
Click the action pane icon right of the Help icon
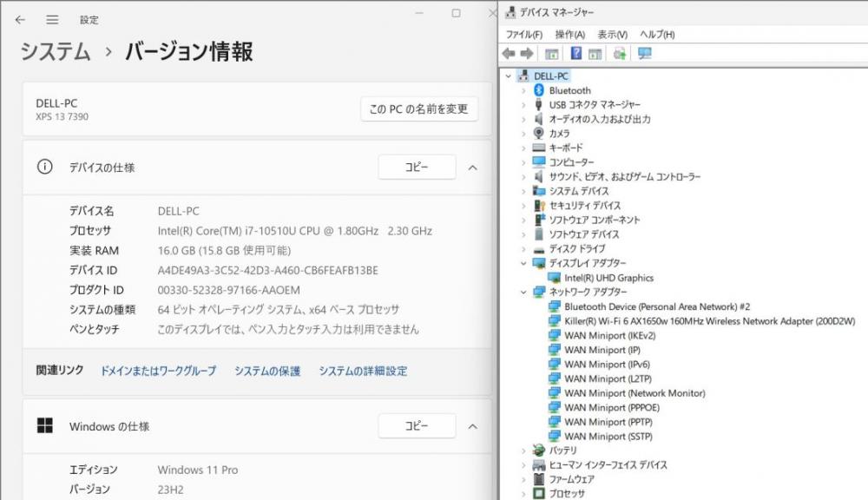(595, 54)
